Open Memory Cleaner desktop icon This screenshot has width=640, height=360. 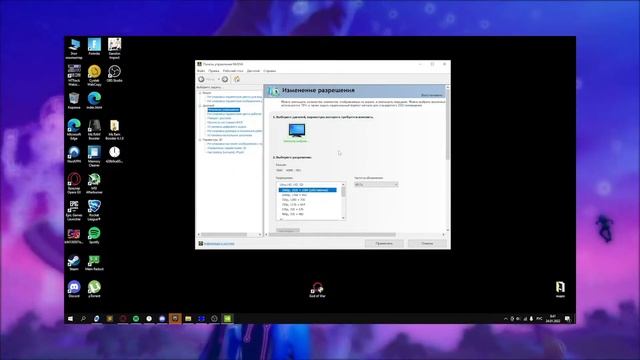pyautogui.click(x=94, y=157)
